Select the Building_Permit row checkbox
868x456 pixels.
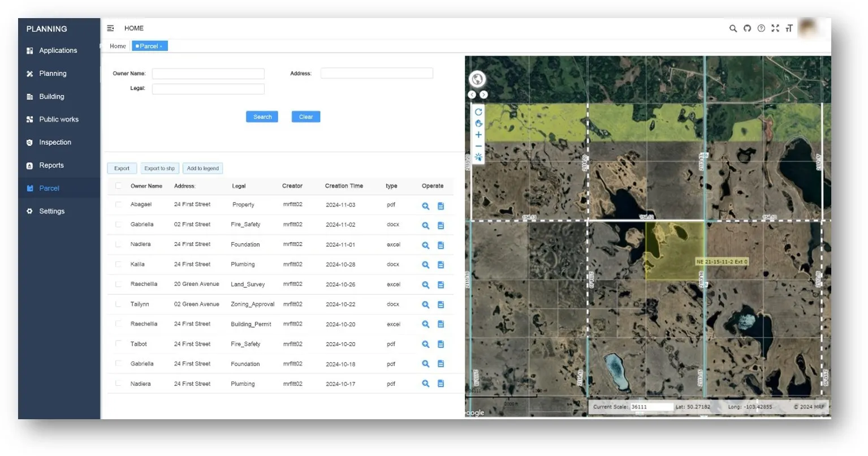coord(118,324)
